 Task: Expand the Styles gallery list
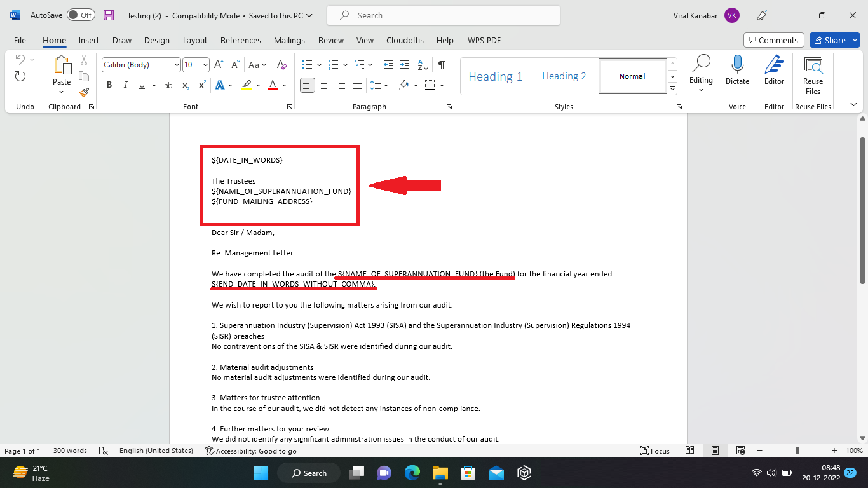click(x=672, y=89)
